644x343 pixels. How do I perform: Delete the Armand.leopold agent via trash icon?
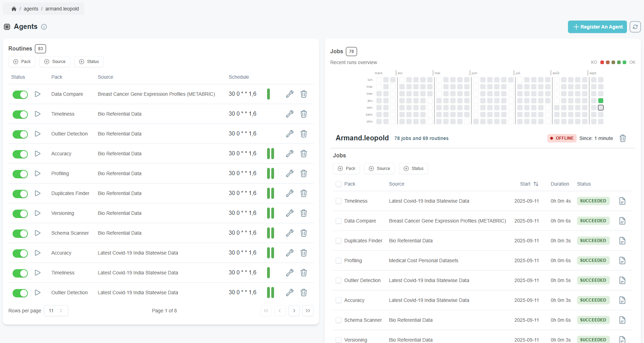click(622, 138)
